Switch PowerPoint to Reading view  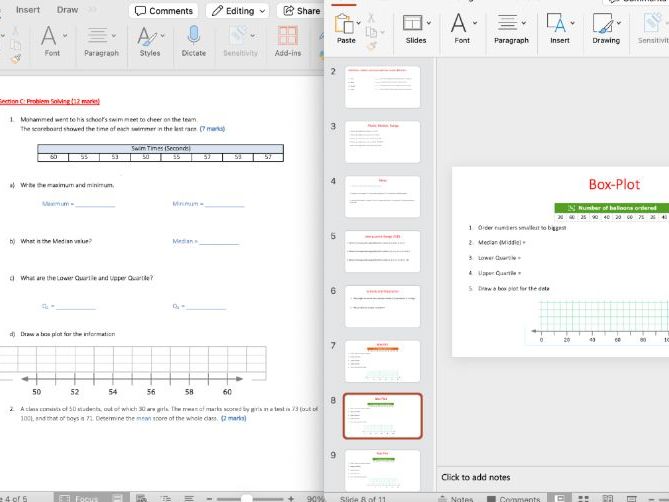608,499
